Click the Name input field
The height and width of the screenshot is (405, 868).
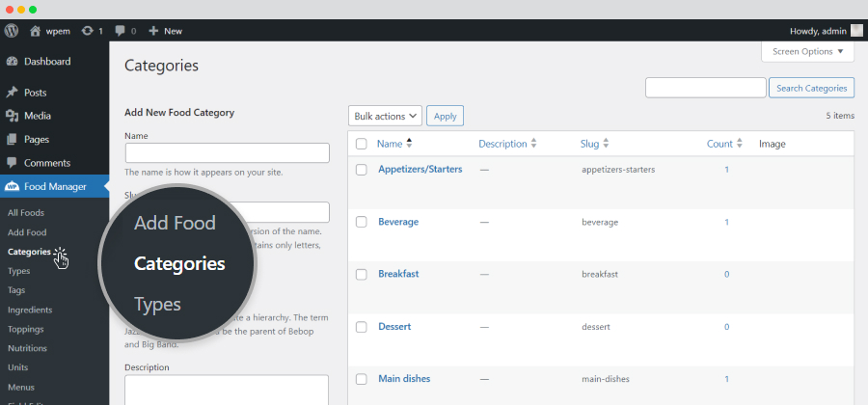point(228,152)
